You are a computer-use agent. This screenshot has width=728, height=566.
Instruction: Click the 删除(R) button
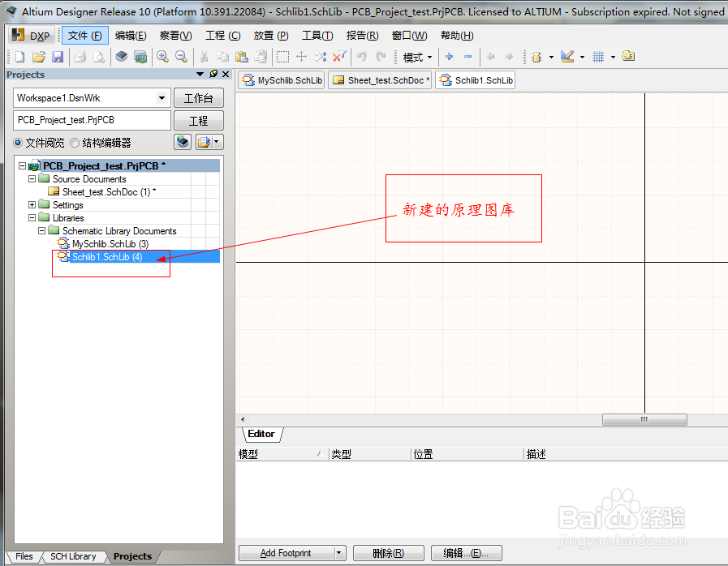[389, 553]
